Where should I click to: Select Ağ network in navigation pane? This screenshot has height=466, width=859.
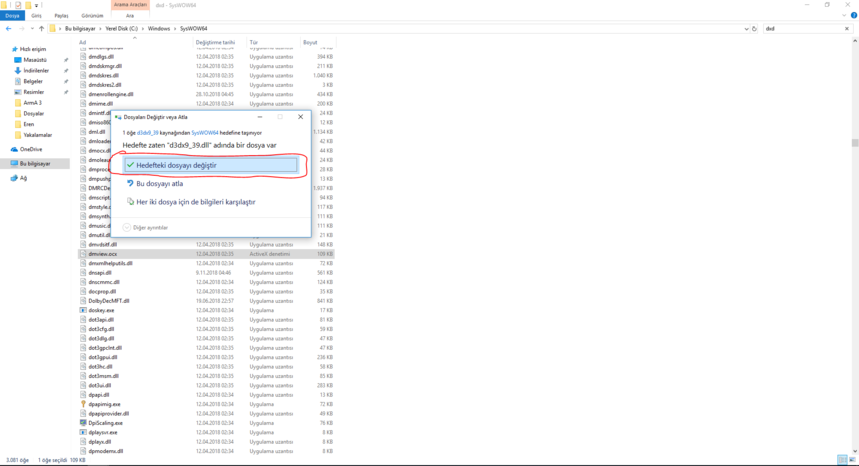tap(23, 178)
